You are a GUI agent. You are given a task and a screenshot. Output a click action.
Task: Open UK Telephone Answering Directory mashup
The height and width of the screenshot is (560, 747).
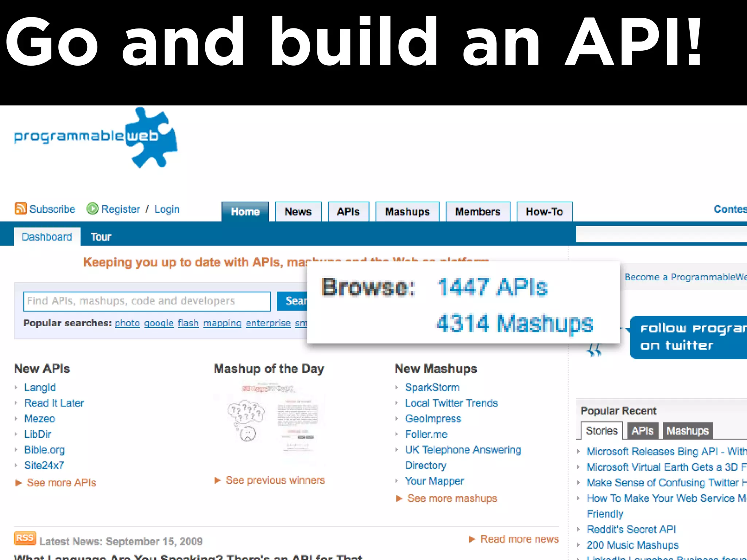pyautogui.click(x=463, y=458)
